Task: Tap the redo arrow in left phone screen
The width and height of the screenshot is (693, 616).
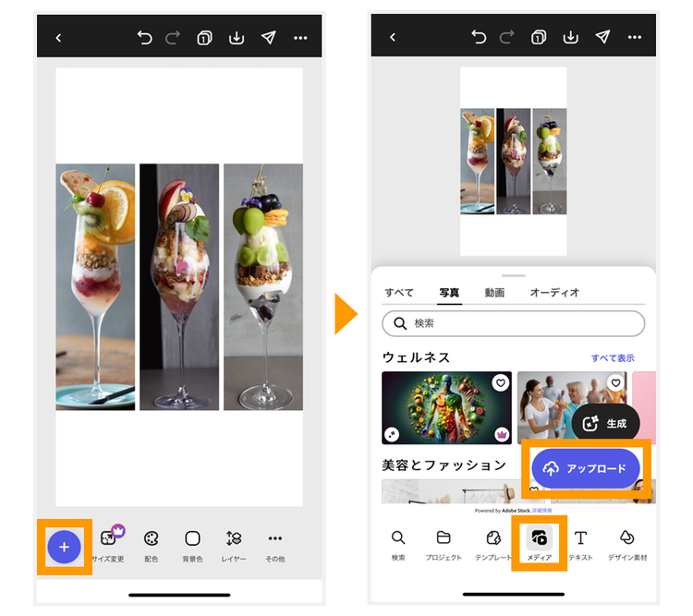Action: (173, 38)
